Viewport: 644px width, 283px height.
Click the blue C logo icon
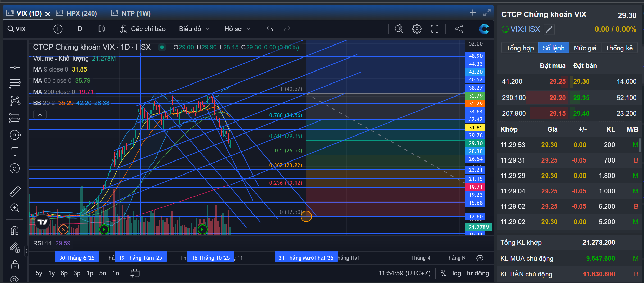(x=484, y=29)
